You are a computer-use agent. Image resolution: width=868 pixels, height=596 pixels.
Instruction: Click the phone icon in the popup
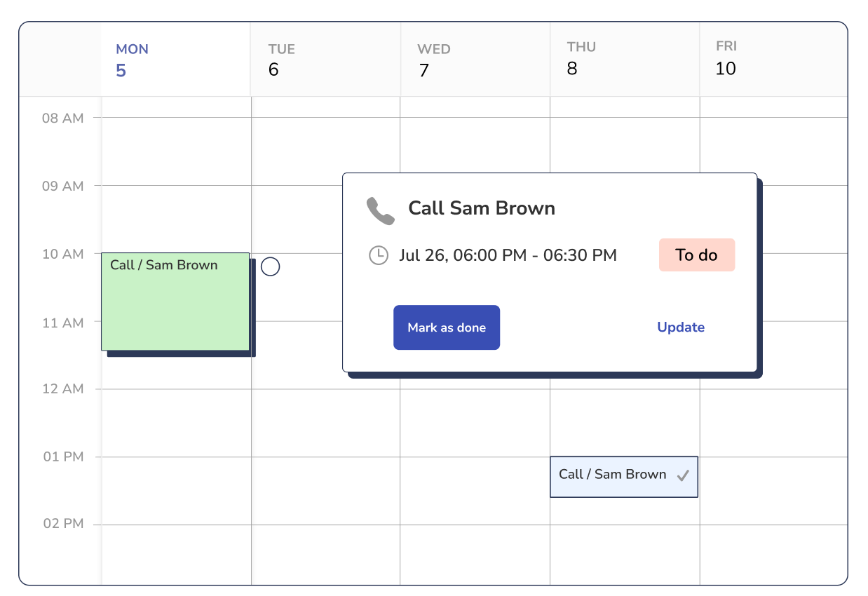[381, 210]
